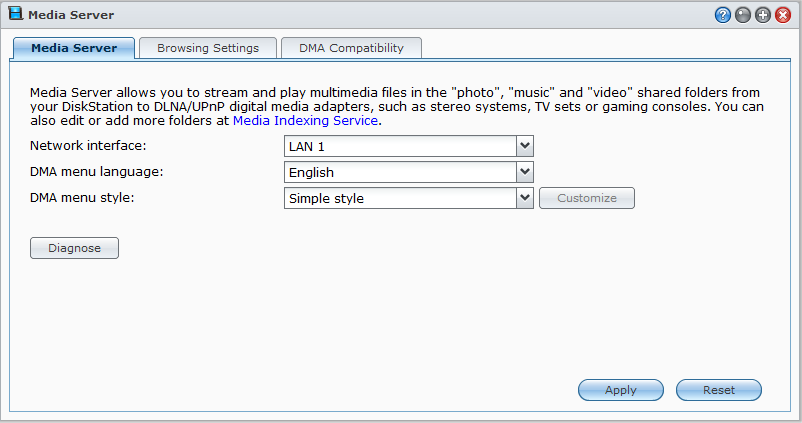Open the Media Indexing Service link
This screenshot has height=423, width=802.
click(x=305, y=121)
